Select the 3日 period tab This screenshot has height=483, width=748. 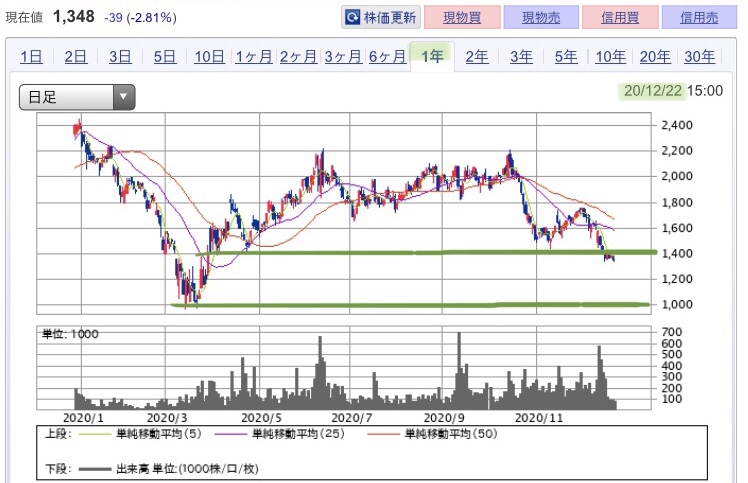(x=120, y=57)
